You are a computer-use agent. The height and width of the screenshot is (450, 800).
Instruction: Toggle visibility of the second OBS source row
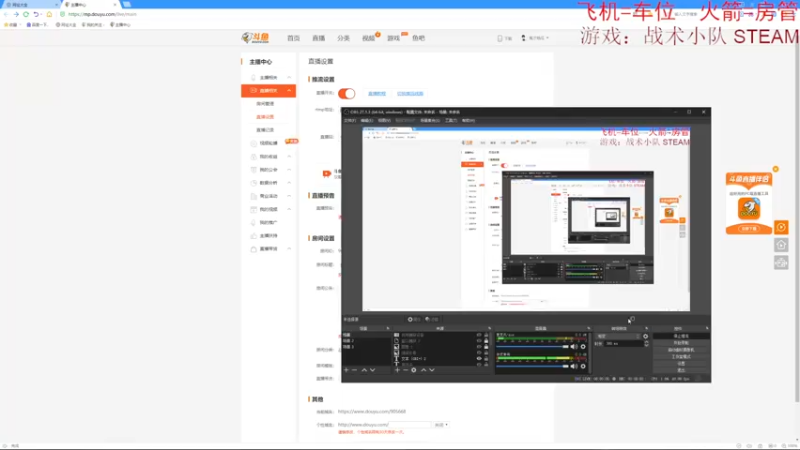[x=479, y=341]
